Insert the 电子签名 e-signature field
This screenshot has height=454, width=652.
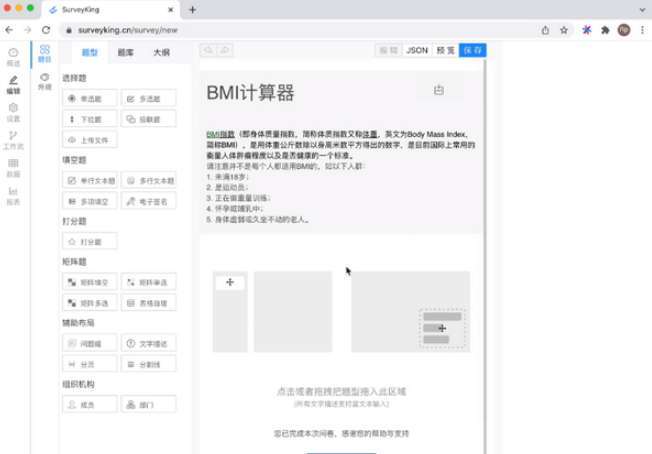[149, 201]
